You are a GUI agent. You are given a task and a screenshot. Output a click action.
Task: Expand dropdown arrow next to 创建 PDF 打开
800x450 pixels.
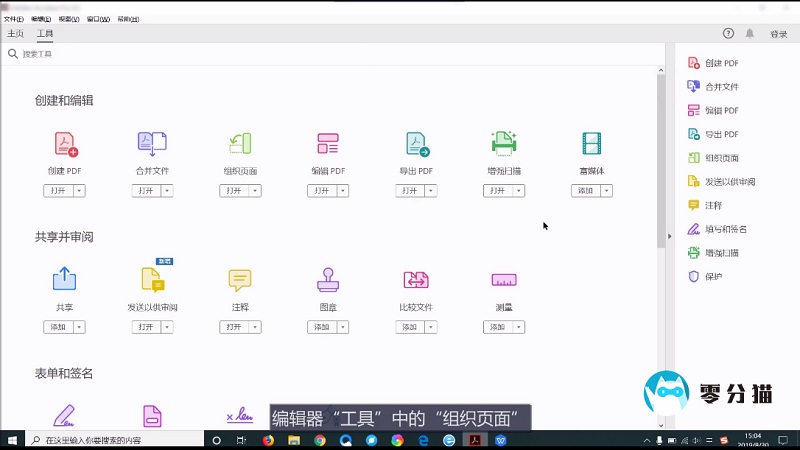tap(80, 191)
